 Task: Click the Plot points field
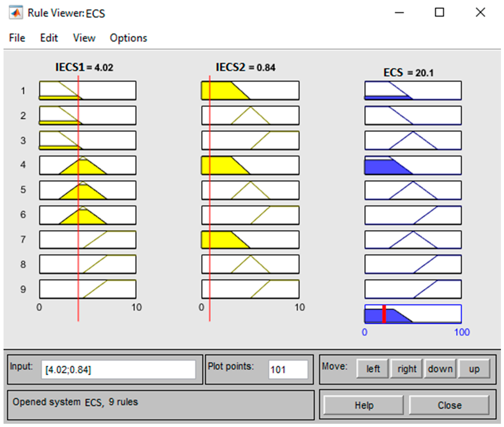[x=288, y=370]
